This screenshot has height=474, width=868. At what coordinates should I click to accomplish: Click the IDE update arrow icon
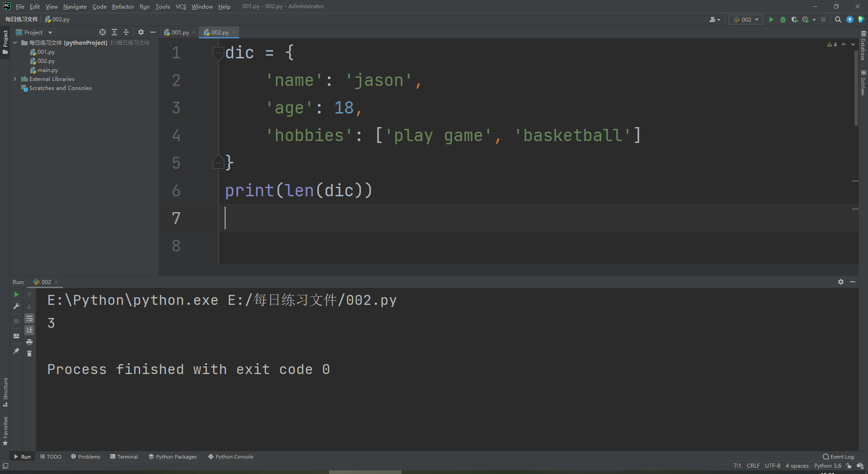click(x=850, y=19)
